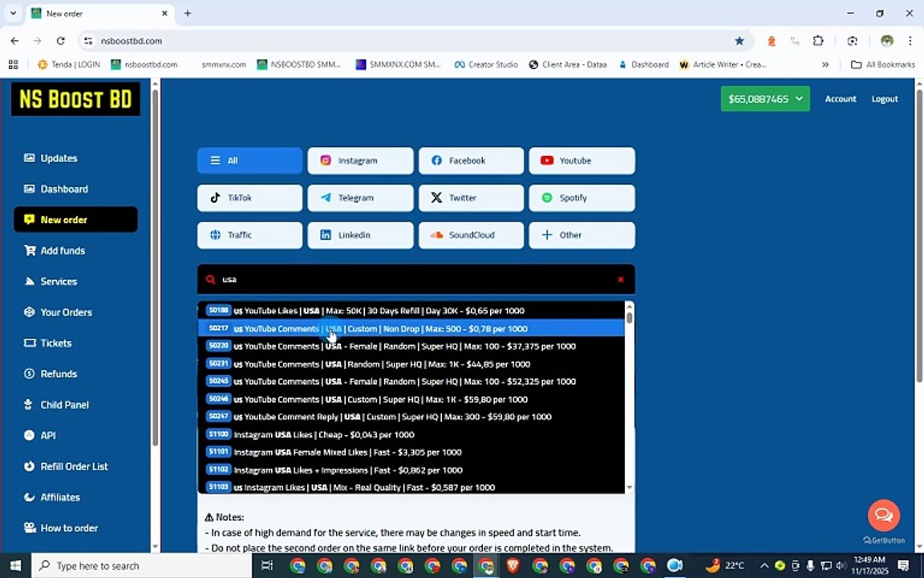
Task: Choose the Other category button
Action: [x=582, y=234]
